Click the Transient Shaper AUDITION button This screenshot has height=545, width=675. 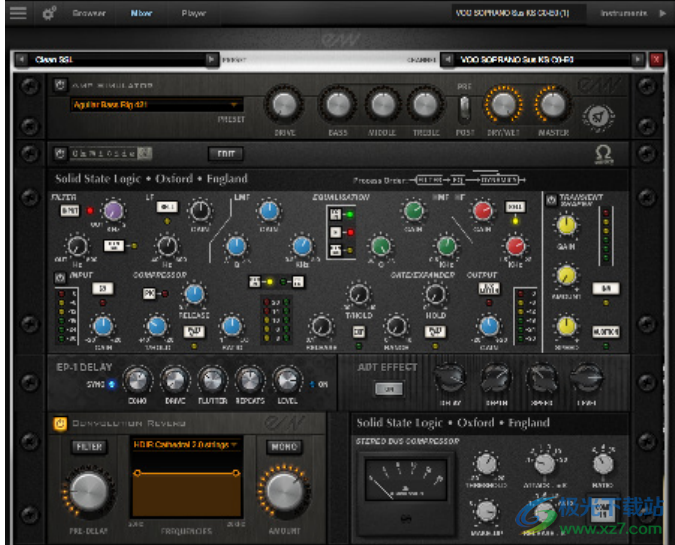tap(606, 332)
